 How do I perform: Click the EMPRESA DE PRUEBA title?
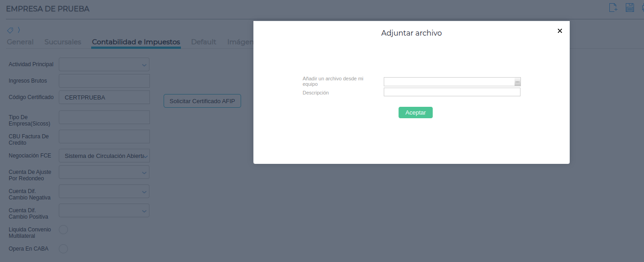point(48,9)
